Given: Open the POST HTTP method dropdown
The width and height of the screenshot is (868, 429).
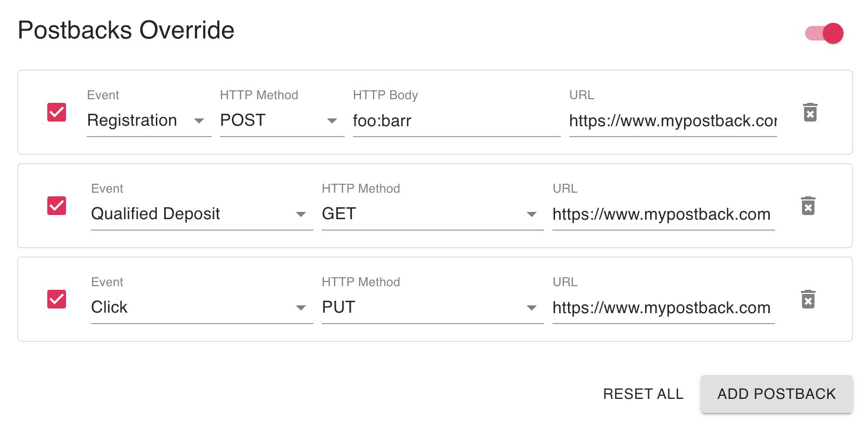Looking at the screenshot, I should pyautogui.click(x=282, y=120).
